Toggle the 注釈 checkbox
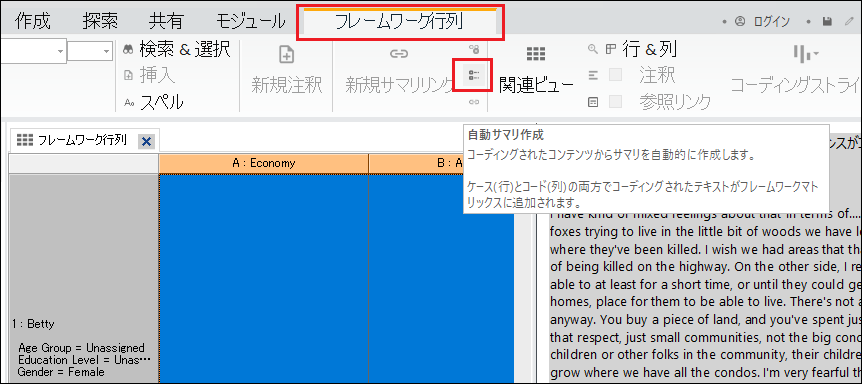This screenshot has width=862, height=384. [x=615, y=75]
